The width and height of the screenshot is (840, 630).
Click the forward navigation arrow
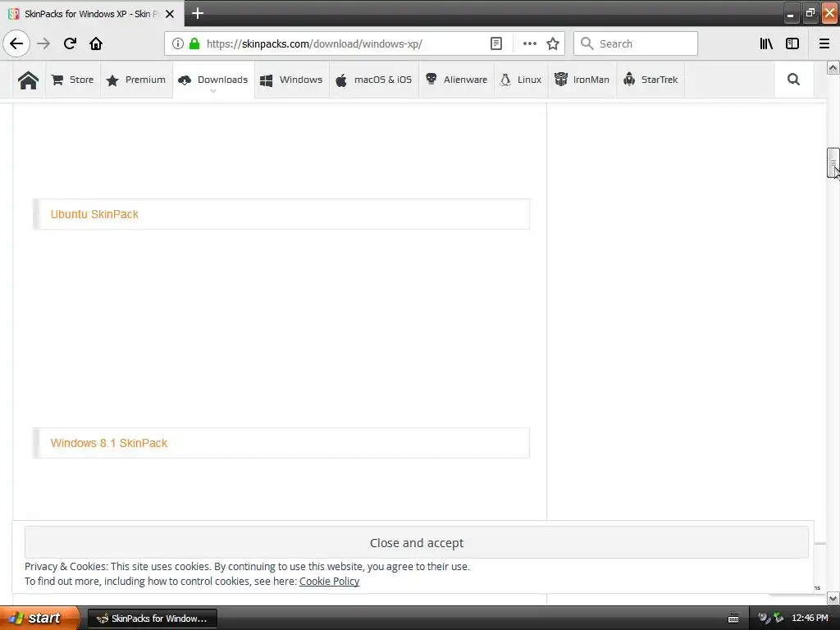click(43, 43)
